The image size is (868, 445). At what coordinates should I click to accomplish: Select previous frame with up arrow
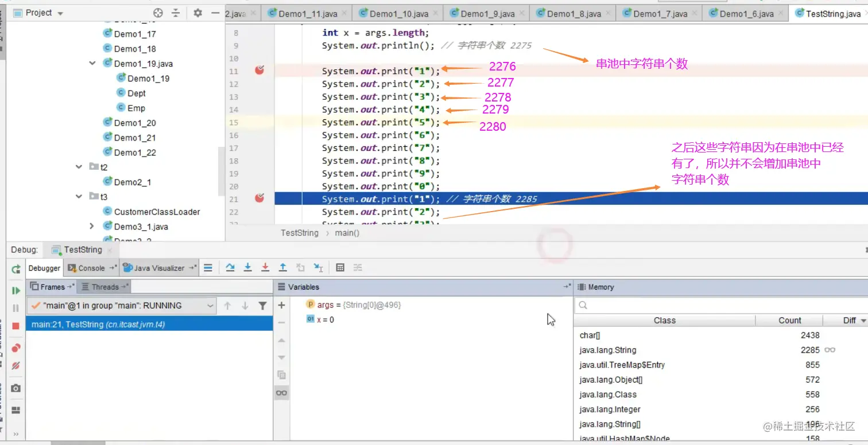pyautogui.click(x=227, y=306)
